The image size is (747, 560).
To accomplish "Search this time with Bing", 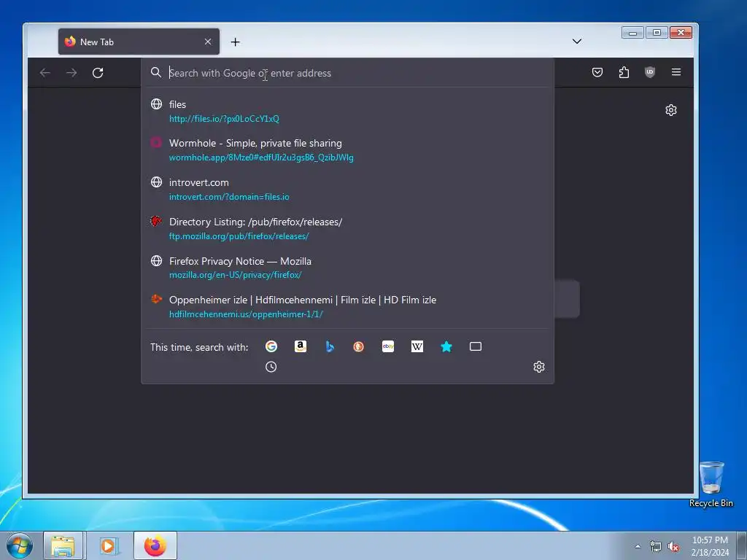I will 330,346.
